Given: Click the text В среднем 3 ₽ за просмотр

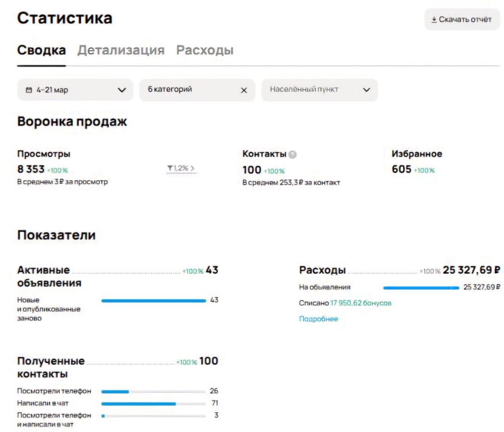Looking at the screenshot, I should point(62,182).
